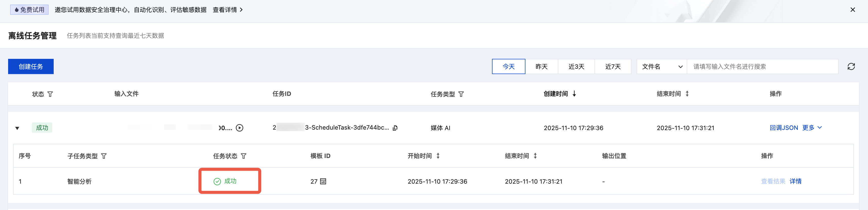Screen dimensions: 868x210
Task: Select the 近7天 time range tab
Action: point(613,66)
